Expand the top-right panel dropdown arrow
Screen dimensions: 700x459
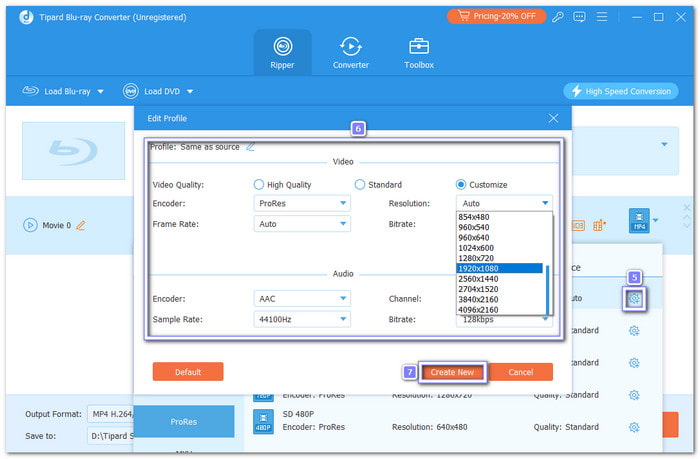tap(664, 144)
